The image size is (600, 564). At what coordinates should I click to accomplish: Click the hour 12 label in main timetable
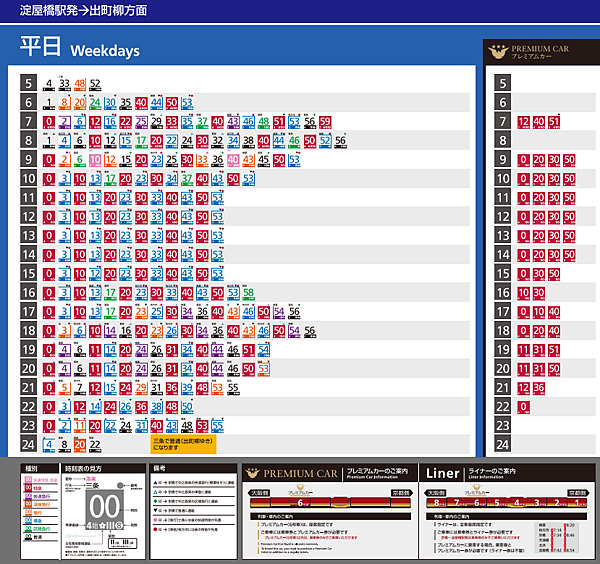pyautogui.click(x=28, y=217)
